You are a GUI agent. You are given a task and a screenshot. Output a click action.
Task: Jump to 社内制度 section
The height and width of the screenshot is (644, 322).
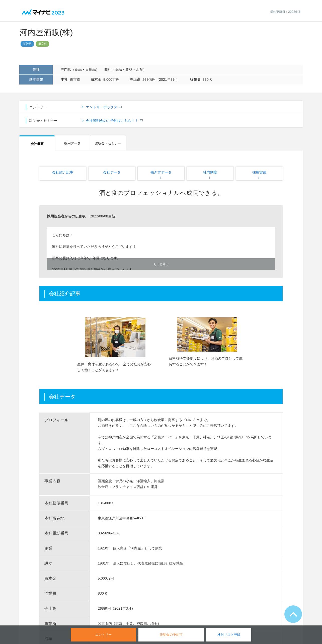(210, 173)
